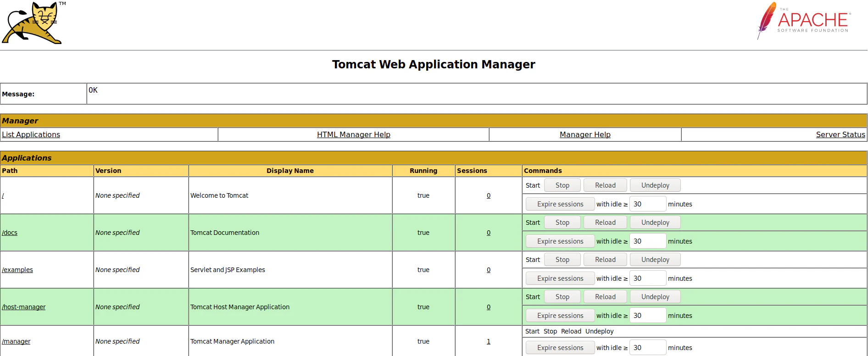Undeploy the Welcome to Tomcat application
Image resolution: width=868 pixels, height=356 pixels.
[655, 185]
